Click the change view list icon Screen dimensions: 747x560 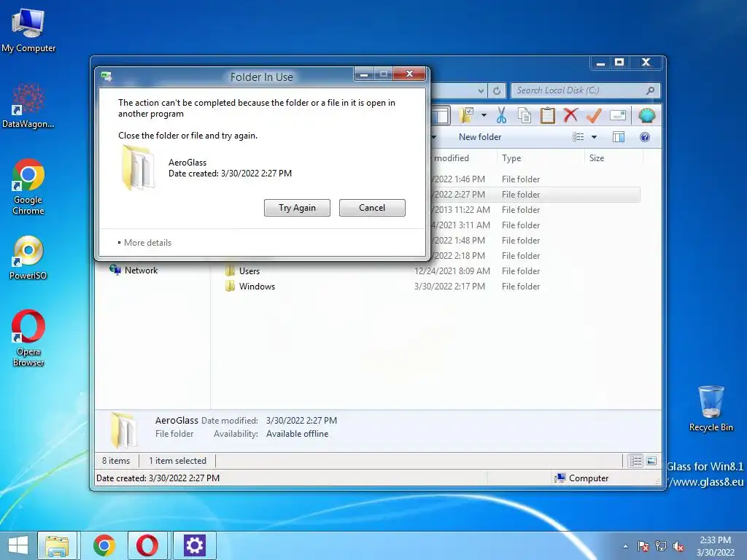(578, 137)
